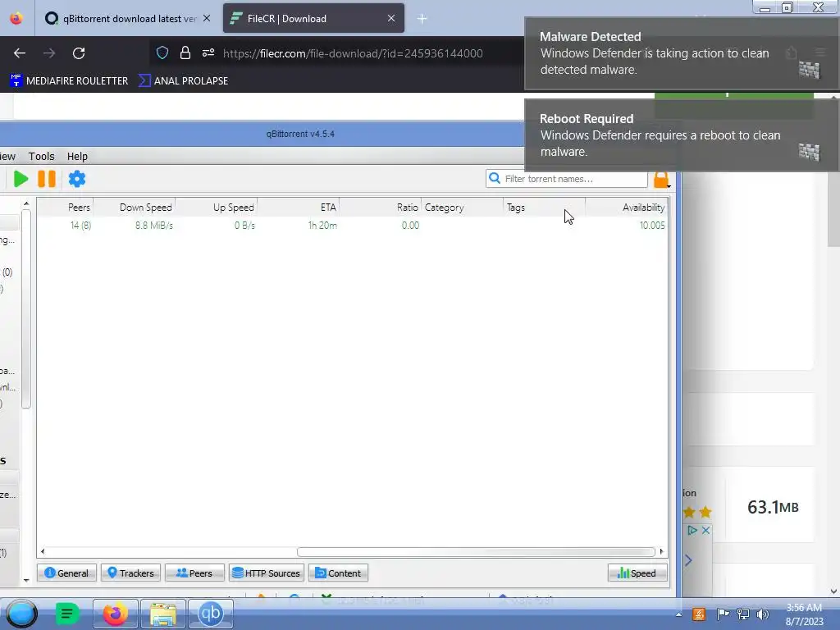Reload the FileCR page
This screenshot has width=840, height=630.
coord(79,53)
